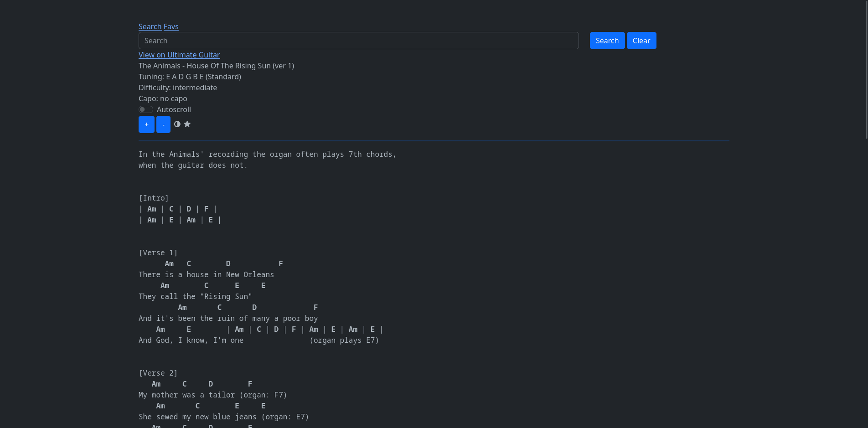Click the Clear button

pyautogui.click(x=641, y=41)
